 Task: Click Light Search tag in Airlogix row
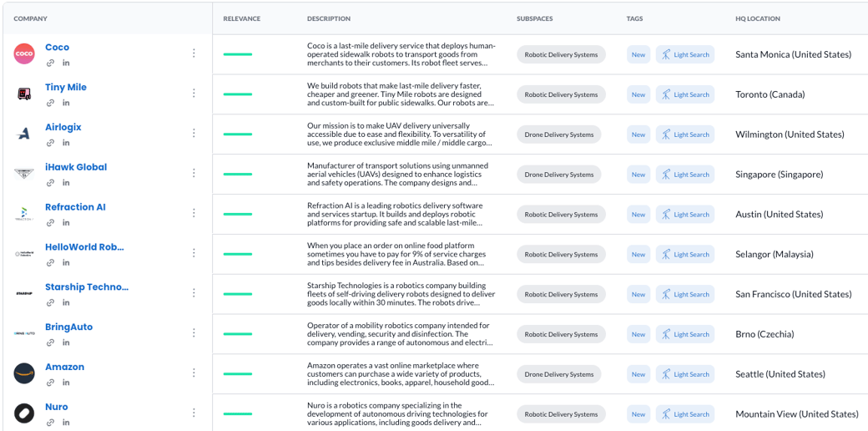685,134
